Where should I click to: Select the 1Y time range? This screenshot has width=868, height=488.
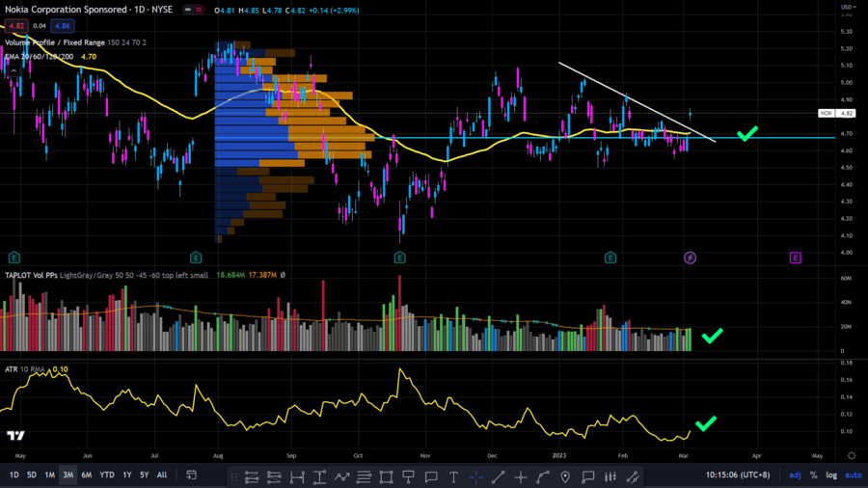(x=127, y=474)
